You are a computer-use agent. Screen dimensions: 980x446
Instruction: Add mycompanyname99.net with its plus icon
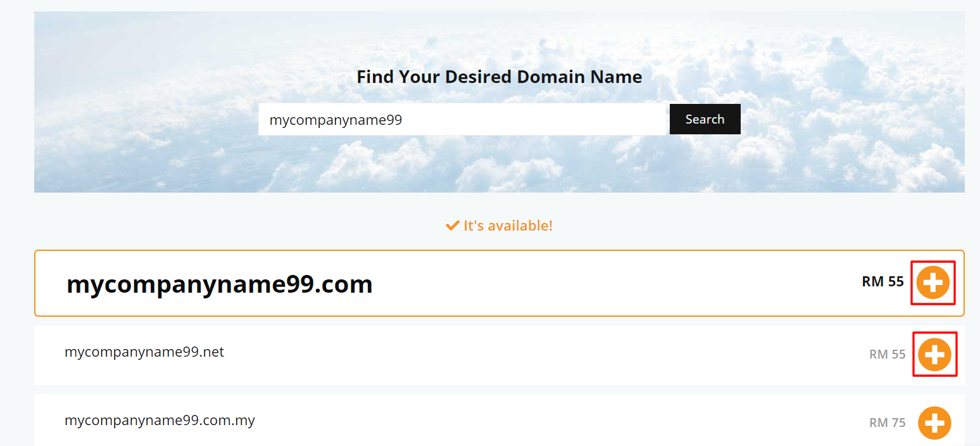click(x=934, y=354)
